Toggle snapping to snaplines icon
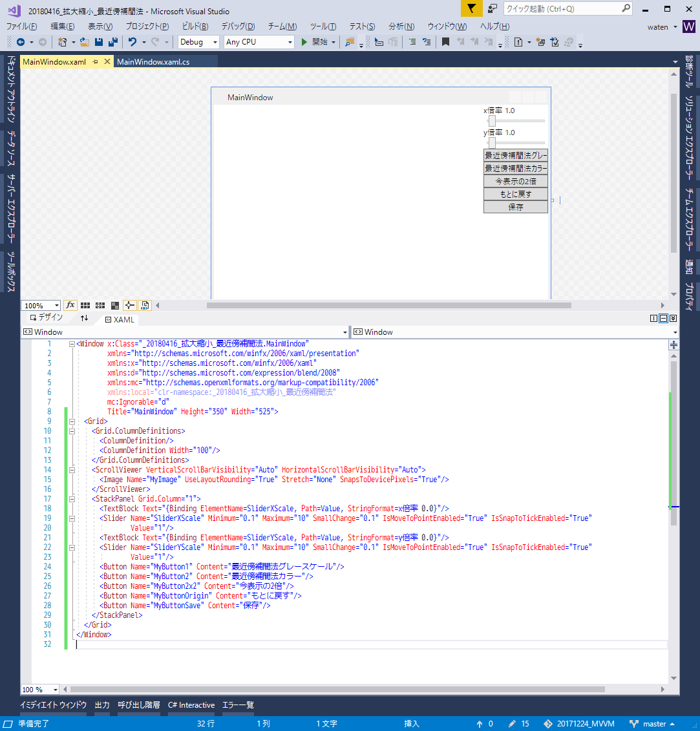This screenshot has width=700, height=731. point(130,305)
